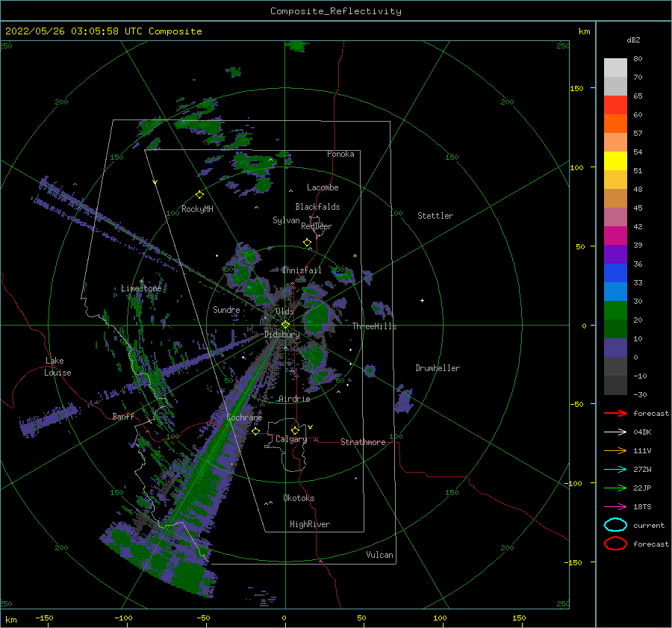Viewport: 672px width, 628px height.
Task: Click the green 22JP arrow in legend
Action: pyautogui.click(x=615, y=488)
